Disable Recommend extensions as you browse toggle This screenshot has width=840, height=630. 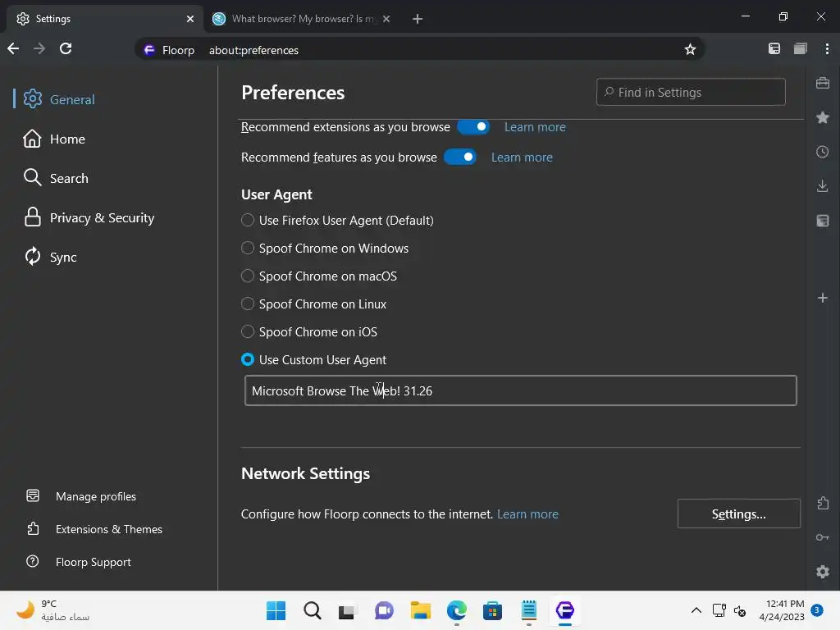click(x=473, y=127)
